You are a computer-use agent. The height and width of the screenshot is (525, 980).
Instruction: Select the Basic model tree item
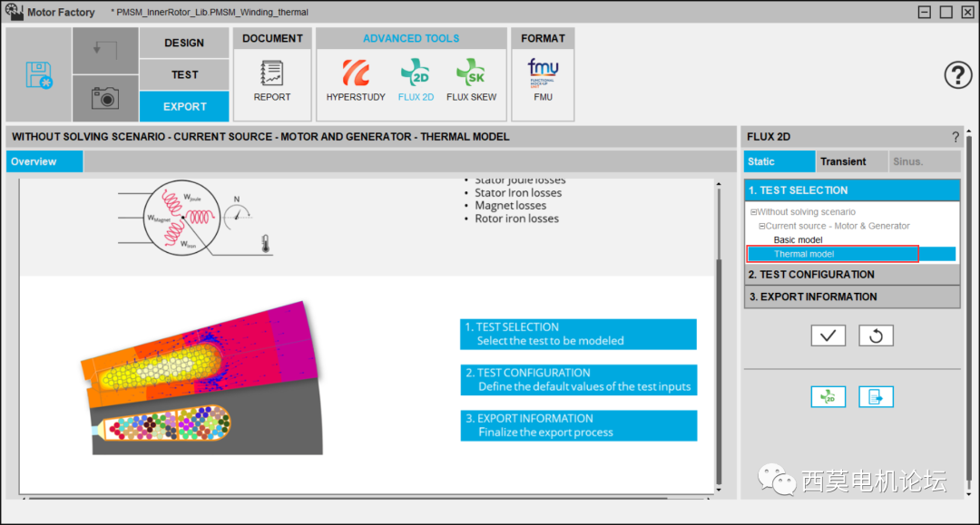click(798, 239)
